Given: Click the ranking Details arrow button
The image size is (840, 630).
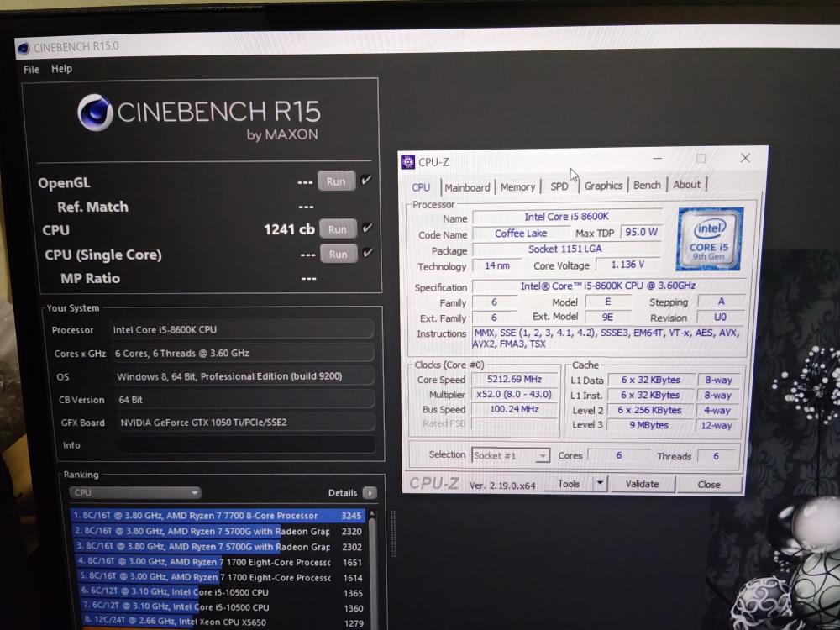Looking at the screenshot, I should pyautogui.click(x=370, y=492).
